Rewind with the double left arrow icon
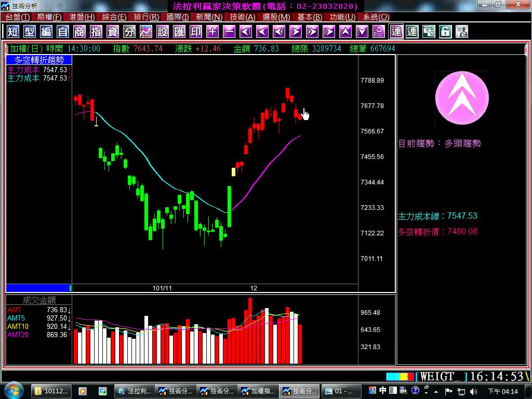 point(279,32)
